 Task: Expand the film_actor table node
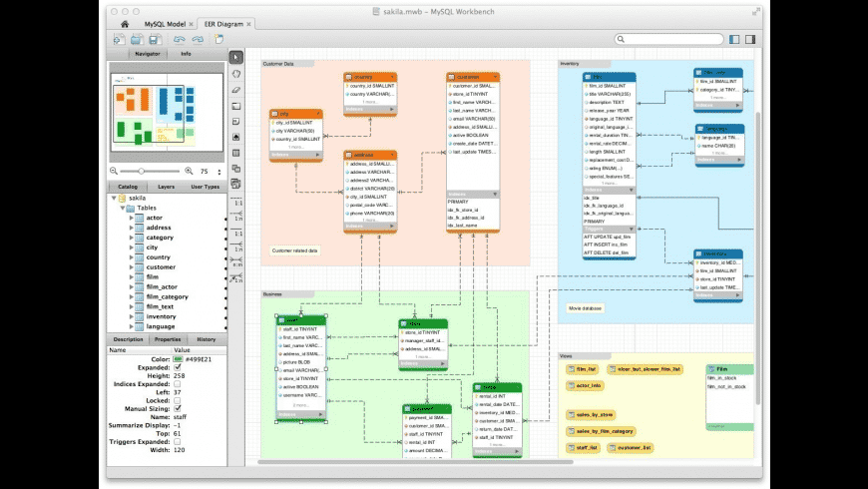point(131,286)
